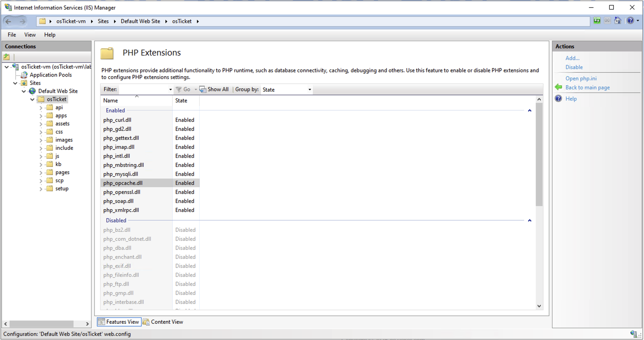Image resolution: width=644 pixels, height=340 pixels.
Task: Open the Filter field dropdown arrow
Action: pos(170,89)
